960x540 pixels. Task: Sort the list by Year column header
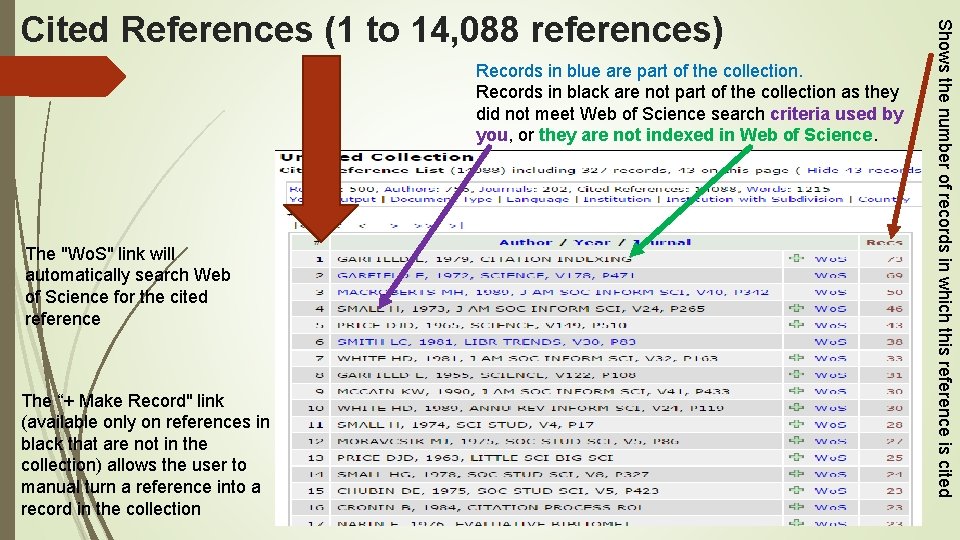(591, 242)
